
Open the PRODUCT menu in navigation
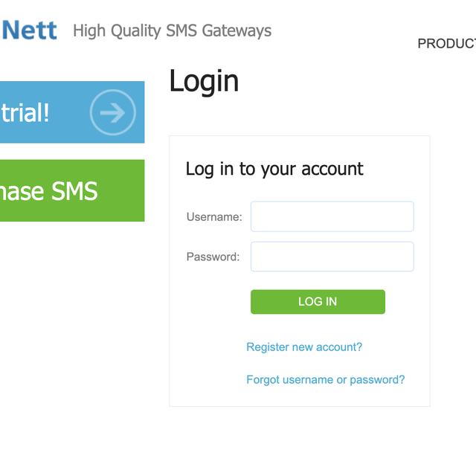pos(446,43)
